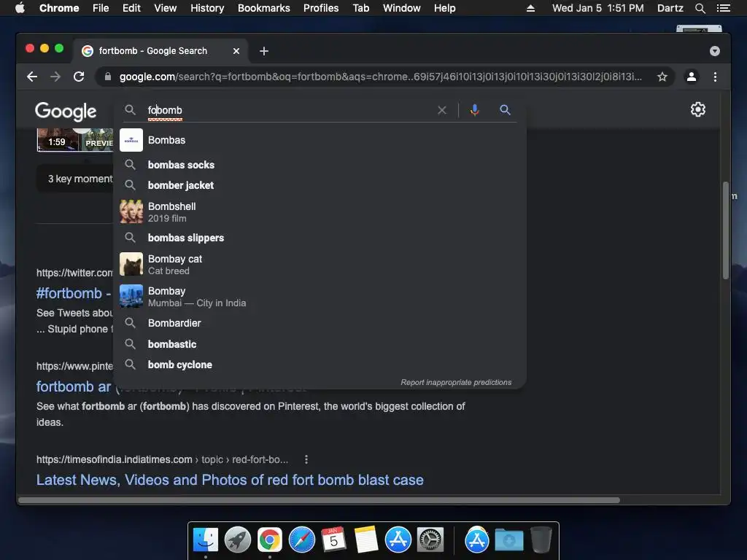Play the 1:59 video thumbnail
Image resolution: width=747 pixels, height=560 pixels.
[75, 140]
